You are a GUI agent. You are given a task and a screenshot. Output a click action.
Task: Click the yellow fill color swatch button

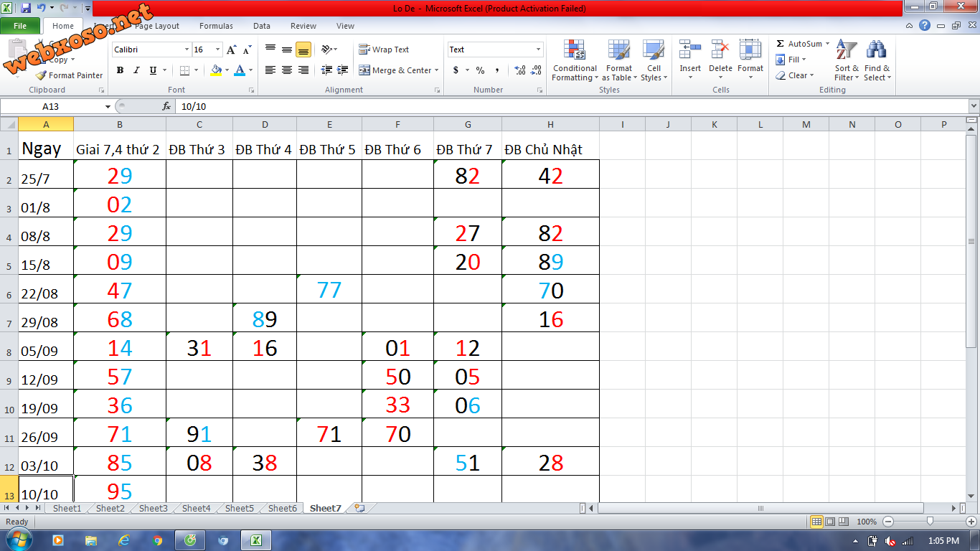click(x=216, y=70)
